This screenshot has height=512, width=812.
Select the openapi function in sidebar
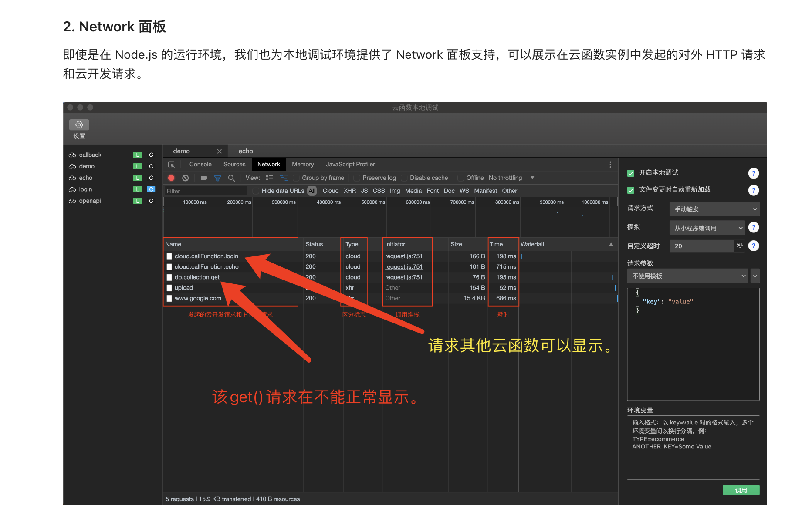(90, 201)
